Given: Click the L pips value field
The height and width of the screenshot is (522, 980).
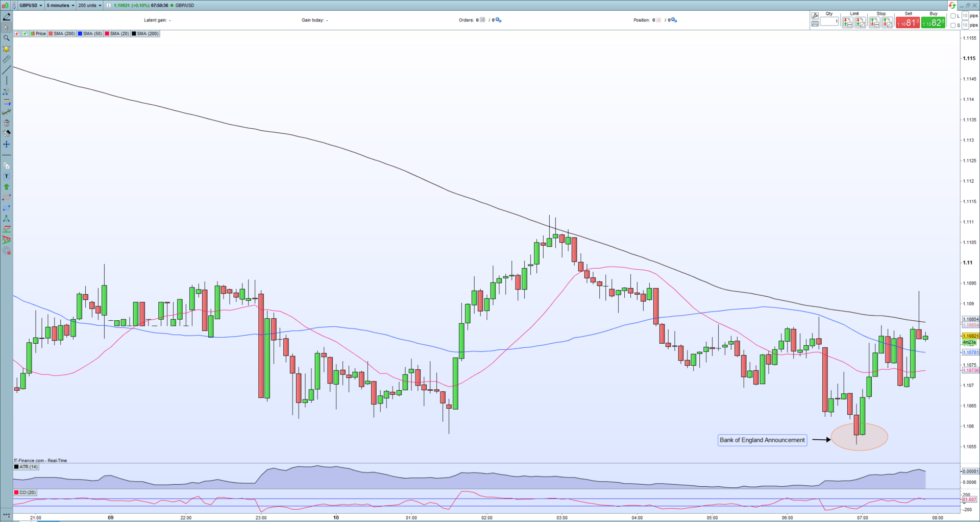Looking at the screenshot, I should pyautogui.click(x=965, y=16).
